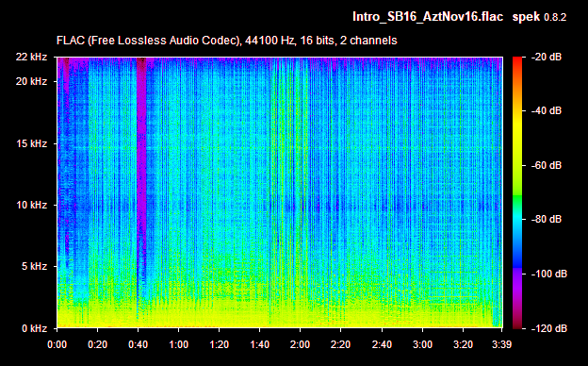Click the FLAC codec info text
The image size is (588, 366).
pos(226,41)
